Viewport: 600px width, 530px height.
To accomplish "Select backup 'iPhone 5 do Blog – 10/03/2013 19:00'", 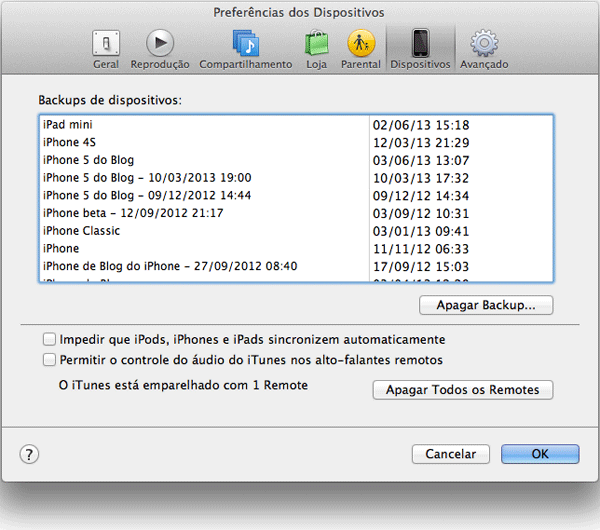I will click(x=296, y=178).
